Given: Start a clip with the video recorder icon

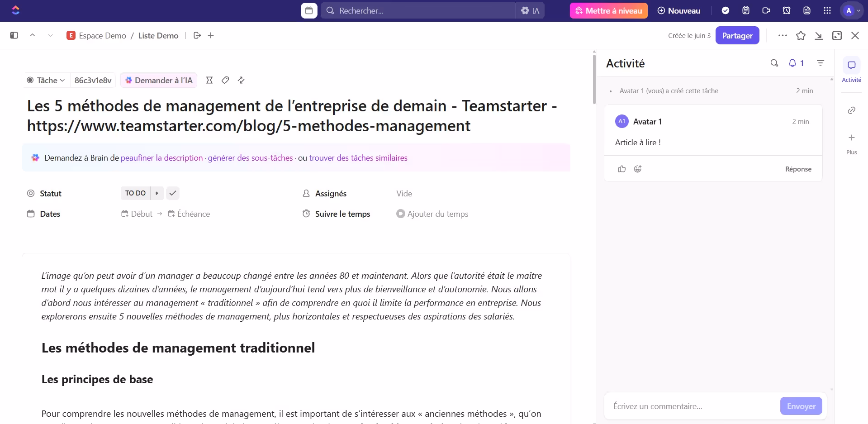Looking at the screenshot, I should click(x=766, y=10).
